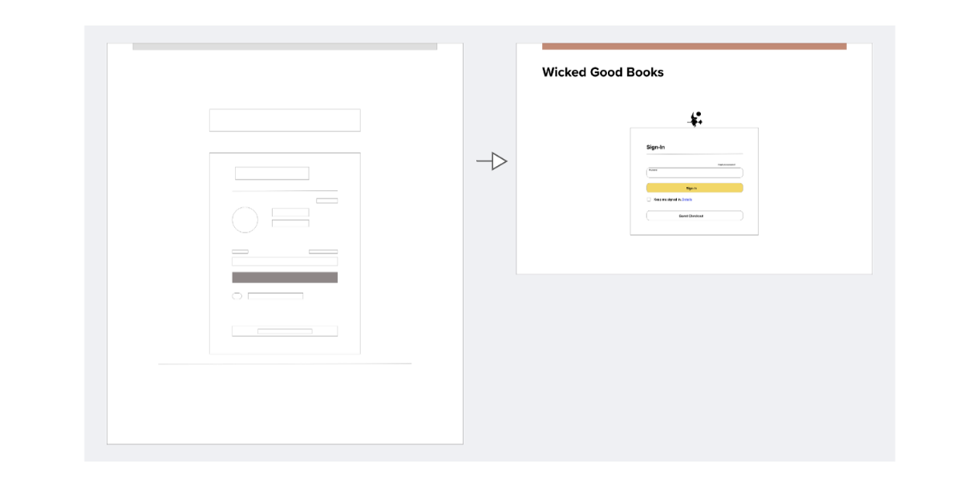Click the Sign-In heading text
The height and width of the screenshot is (487, 980).
coord(655,147)
